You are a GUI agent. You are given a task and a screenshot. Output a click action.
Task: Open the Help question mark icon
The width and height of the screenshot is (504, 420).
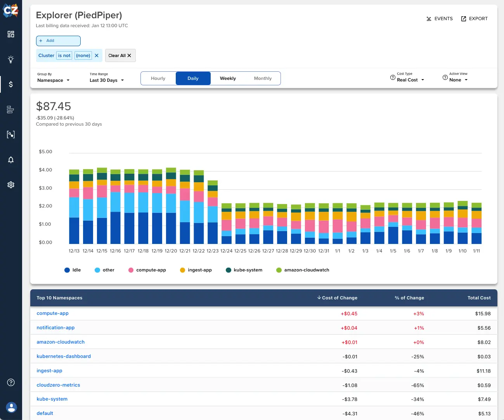(10, 382)
